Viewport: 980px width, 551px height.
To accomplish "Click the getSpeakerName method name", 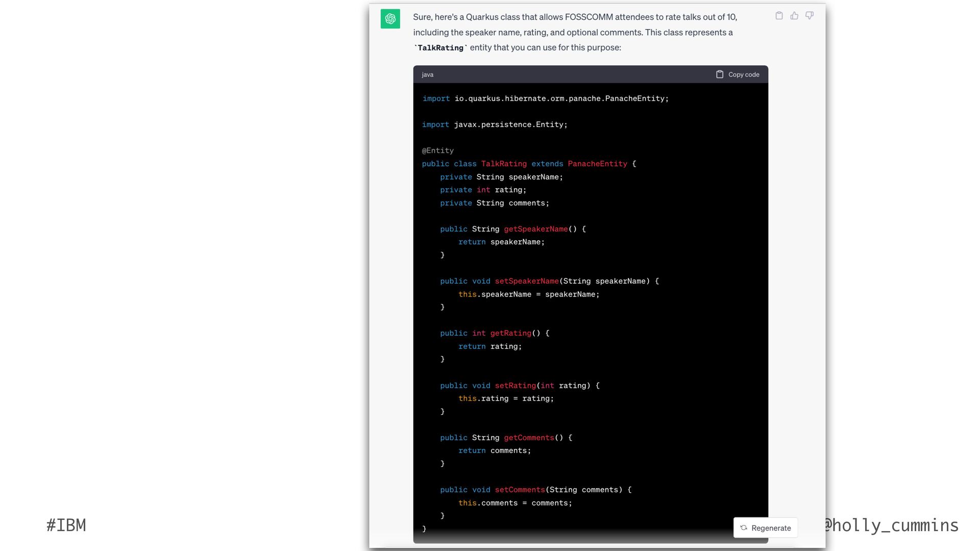I will pos(535,229).
